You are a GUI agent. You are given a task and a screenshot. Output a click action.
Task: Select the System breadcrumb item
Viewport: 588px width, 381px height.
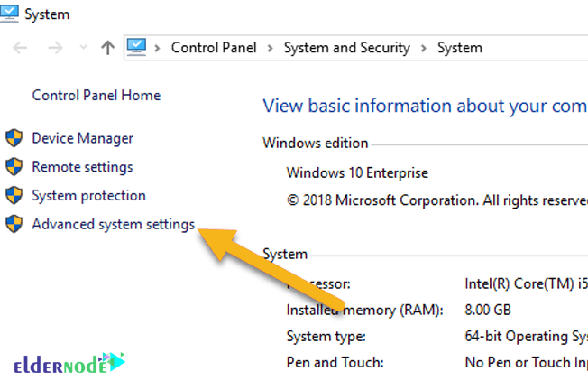point(460,48)
